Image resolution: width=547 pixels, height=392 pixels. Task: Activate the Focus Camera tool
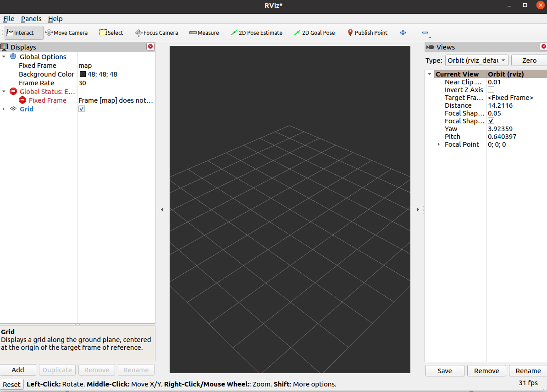[x=156, y=33]
